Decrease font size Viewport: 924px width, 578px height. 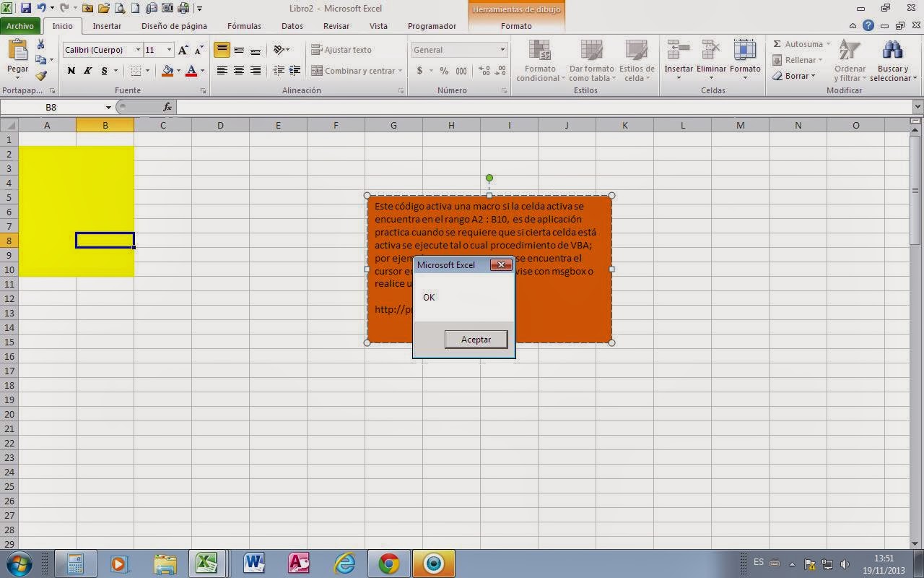tap(199, 50)
